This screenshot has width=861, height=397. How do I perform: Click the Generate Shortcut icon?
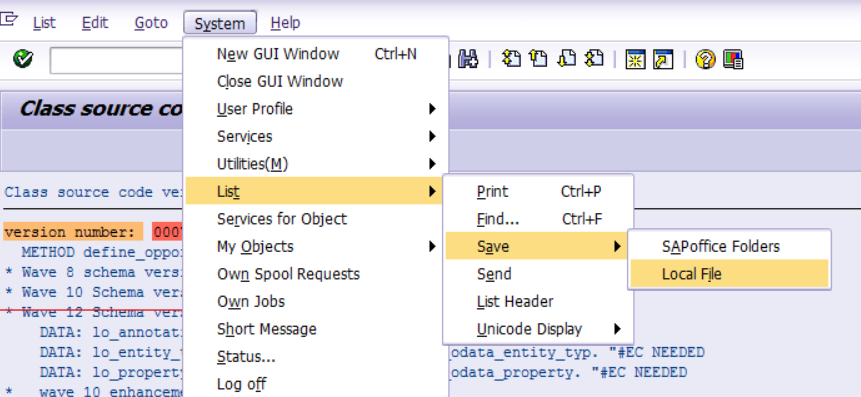point(663,59)
